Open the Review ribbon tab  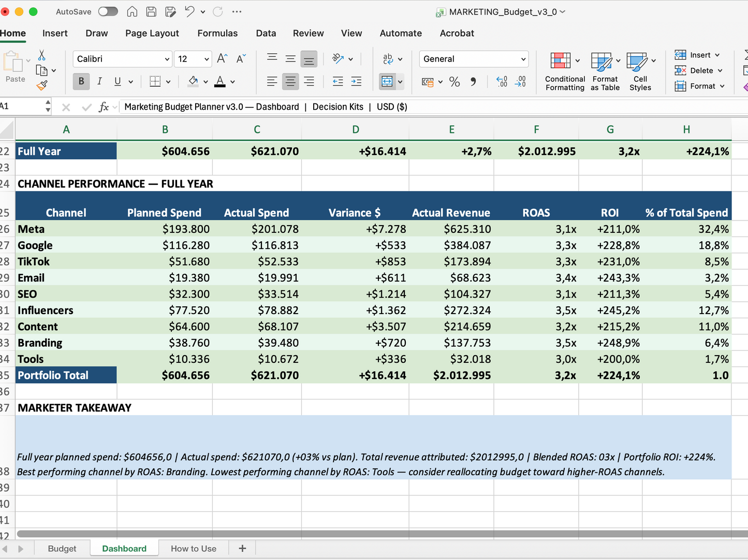[x=309, y=33]
